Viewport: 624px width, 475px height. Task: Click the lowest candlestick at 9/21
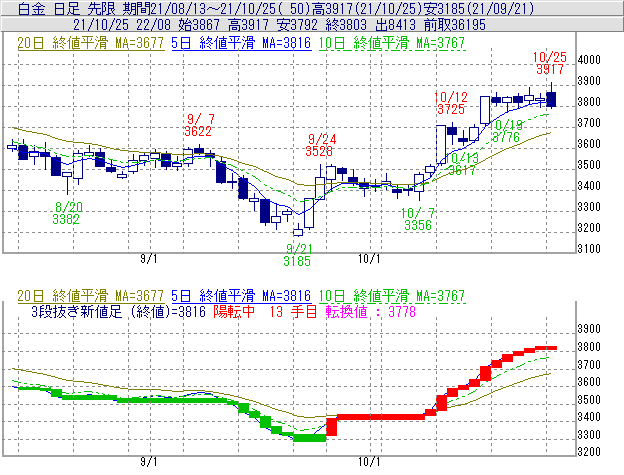pyautogui.click(x=298, y=232)
